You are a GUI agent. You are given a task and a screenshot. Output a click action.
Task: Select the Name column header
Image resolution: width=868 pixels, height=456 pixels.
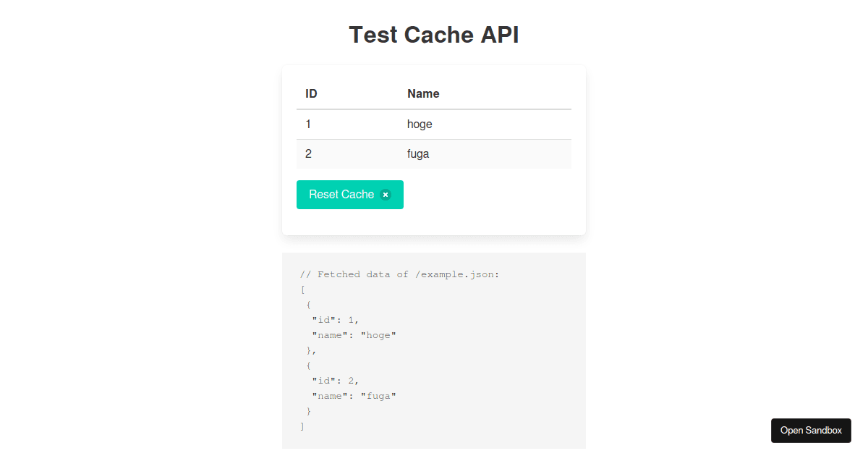423,93
